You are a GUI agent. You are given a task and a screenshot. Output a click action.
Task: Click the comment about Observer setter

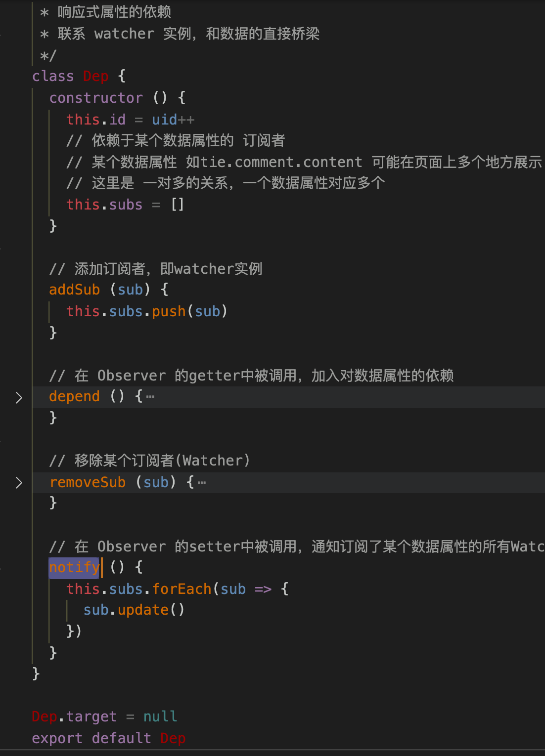[297, 546]
